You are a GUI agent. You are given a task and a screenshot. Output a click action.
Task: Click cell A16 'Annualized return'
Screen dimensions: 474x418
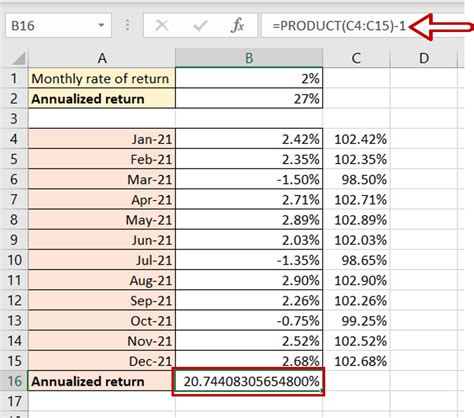(x=101, y=381)
